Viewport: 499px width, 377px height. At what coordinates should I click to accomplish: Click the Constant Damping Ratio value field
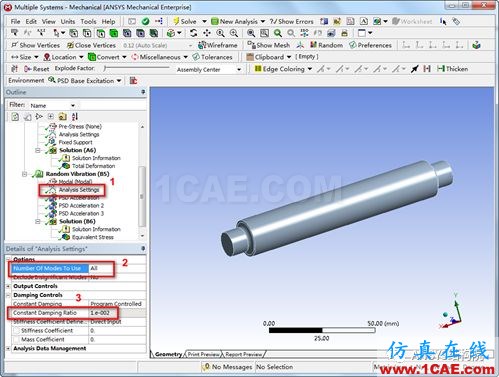click(x=117, y=313)
